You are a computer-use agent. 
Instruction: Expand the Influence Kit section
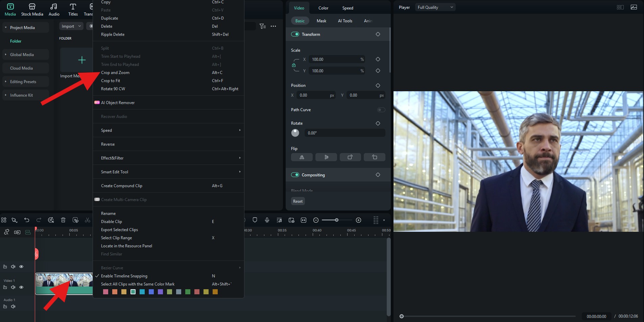click(x=6, y=95)
